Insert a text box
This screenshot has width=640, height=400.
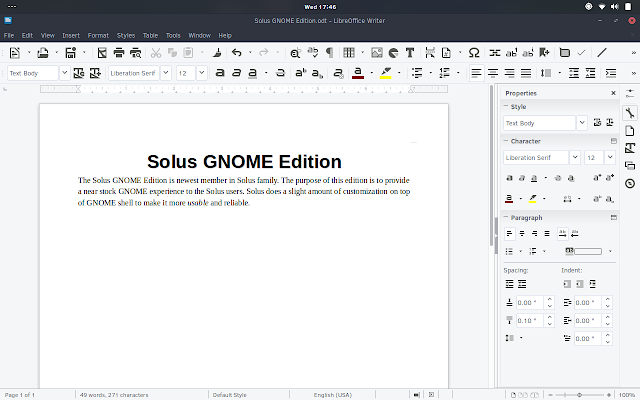(x=410, y=53)
